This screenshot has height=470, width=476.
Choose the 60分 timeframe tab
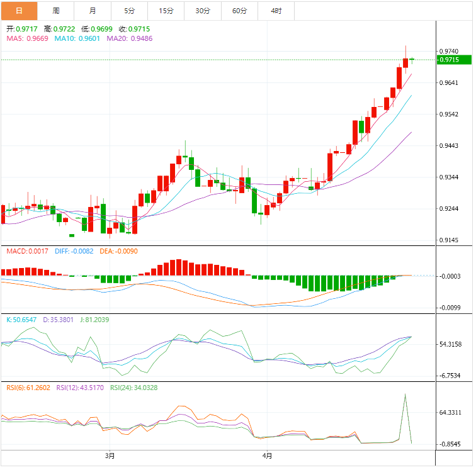(x=239, y=11)
